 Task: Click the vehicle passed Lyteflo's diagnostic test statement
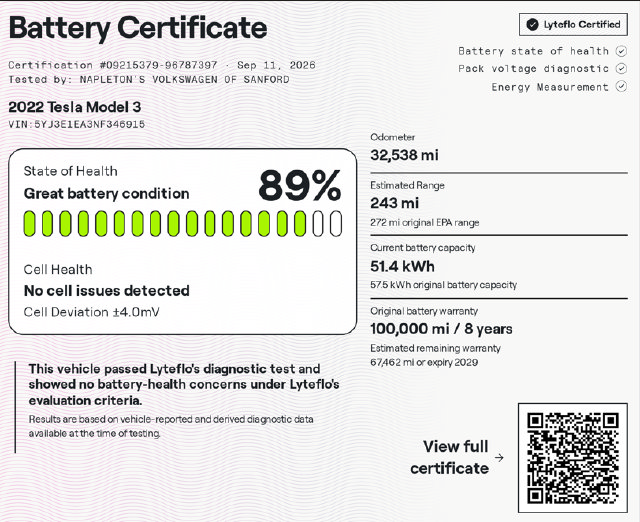click(184, 385)
